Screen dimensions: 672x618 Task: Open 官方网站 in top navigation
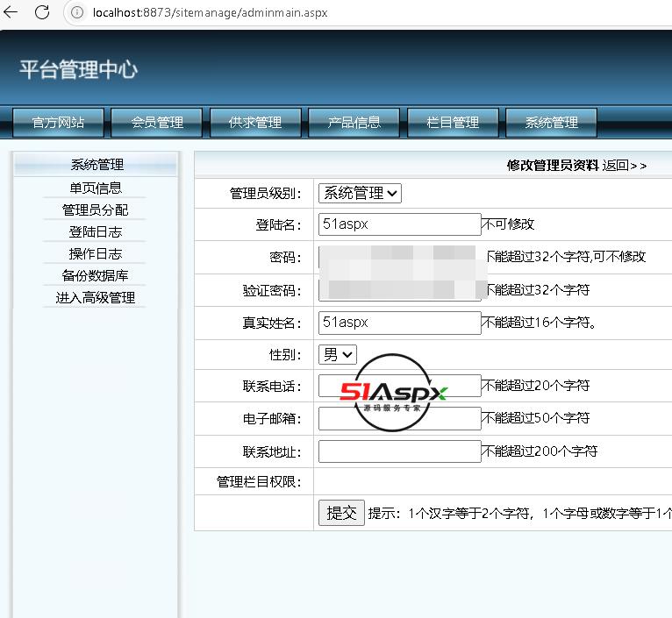click(x=58, y=123)
